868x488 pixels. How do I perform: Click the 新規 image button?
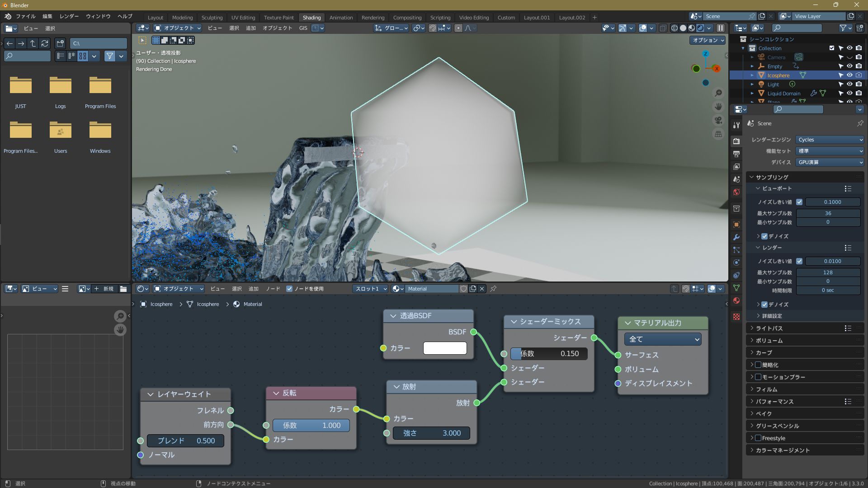point(104,289)
